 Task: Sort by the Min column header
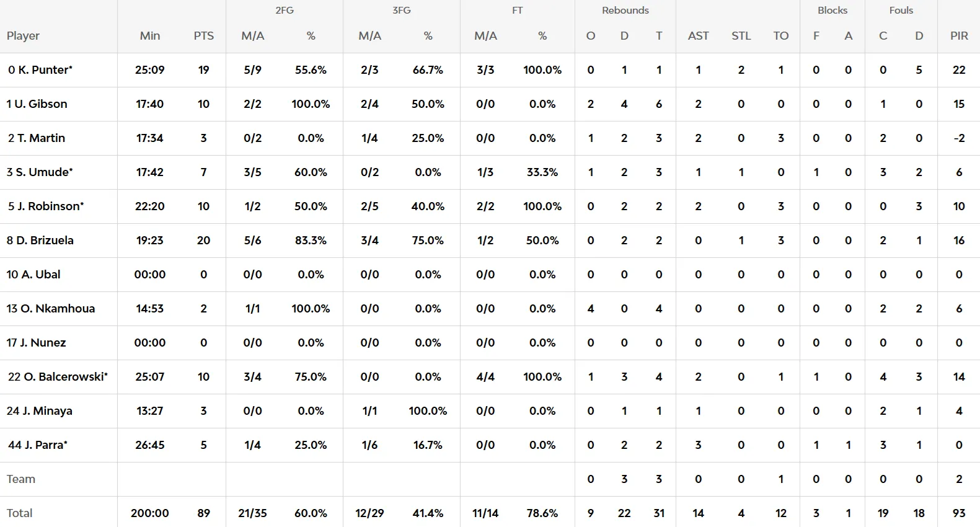pyautogui.click(x=150, y=36)
